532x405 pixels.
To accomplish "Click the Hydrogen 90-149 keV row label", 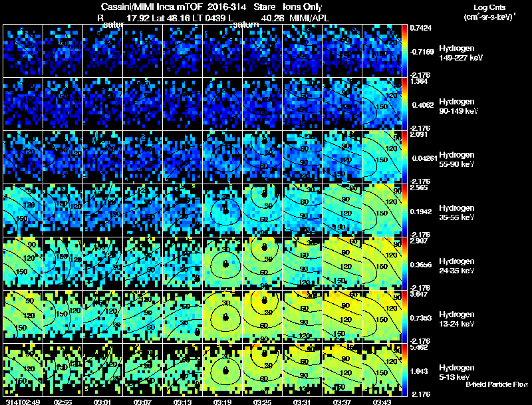I will tap(458, 106).
